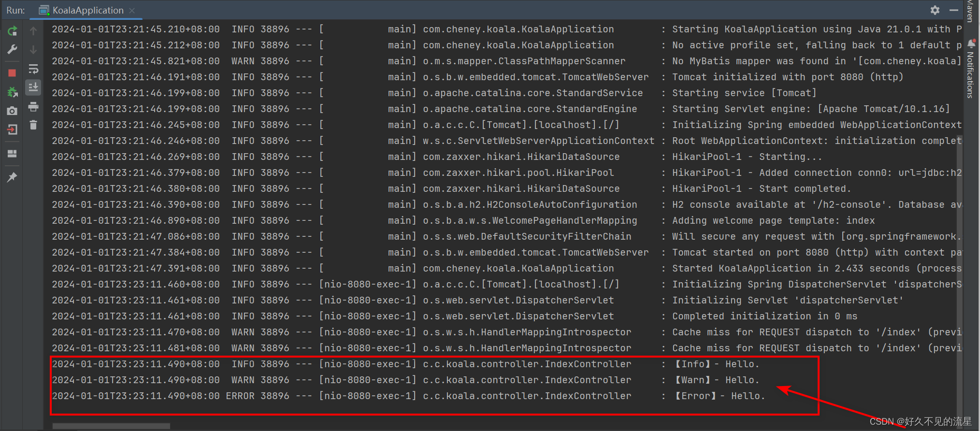Go down the stack trace arrow
Image resolution: width=980 pixels, height=431 pixels.
[33, 49]
